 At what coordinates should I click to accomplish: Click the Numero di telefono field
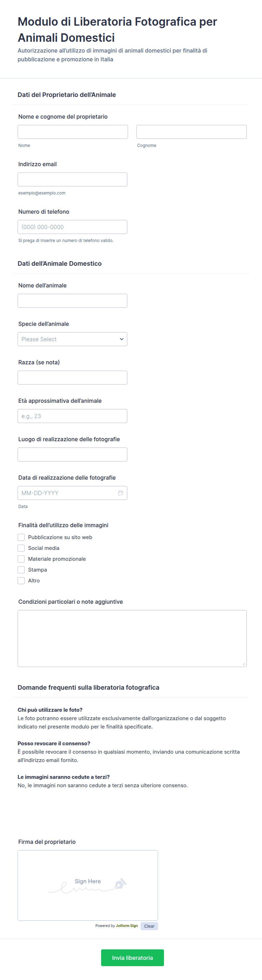[72, 227]
